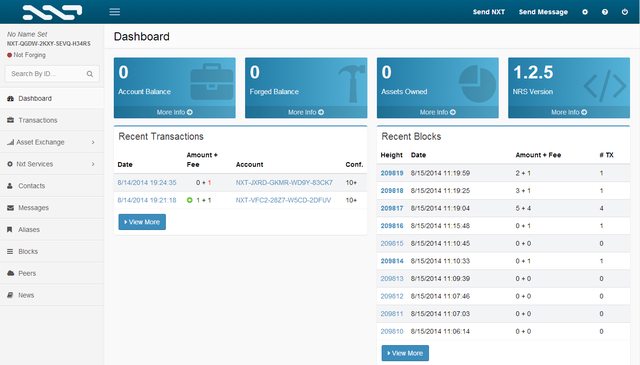Click the Peers cloud icon
Image resolution: width=640 pixels, height=365 pixels.
11,273
